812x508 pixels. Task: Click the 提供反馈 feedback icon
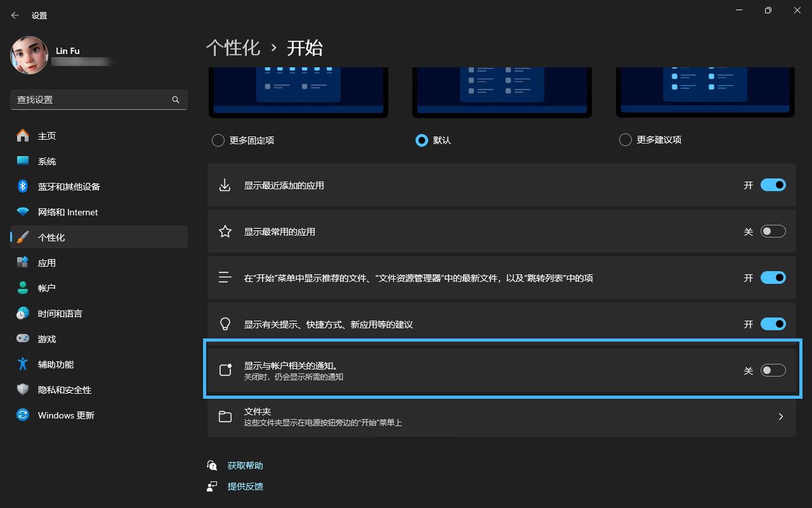212,486
